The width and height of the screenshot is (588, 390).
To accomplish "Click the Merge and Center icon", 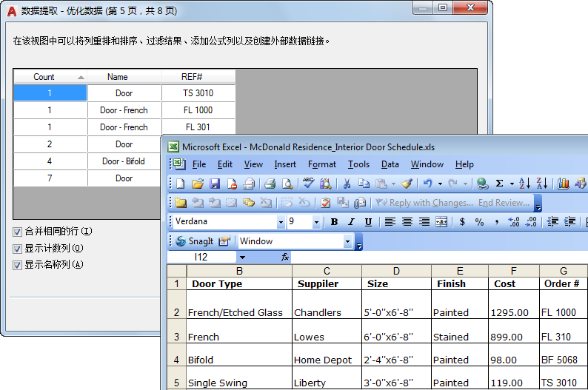I will [x=441, y=222].
